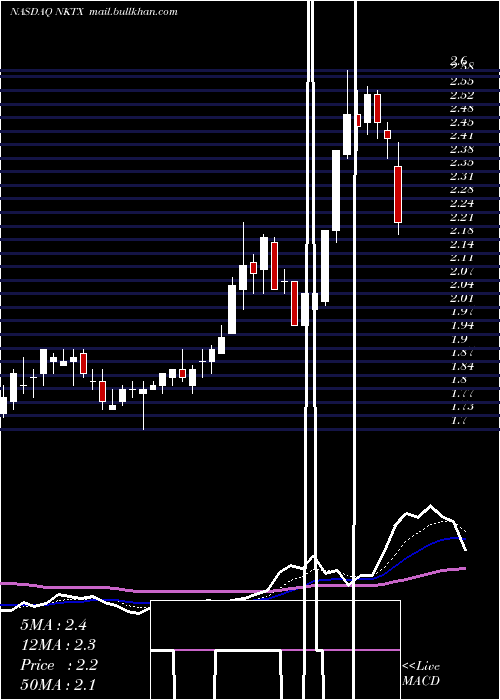Click the 1.94 price axis label
This screenshot has height=700, width=500.
[462, 325]
